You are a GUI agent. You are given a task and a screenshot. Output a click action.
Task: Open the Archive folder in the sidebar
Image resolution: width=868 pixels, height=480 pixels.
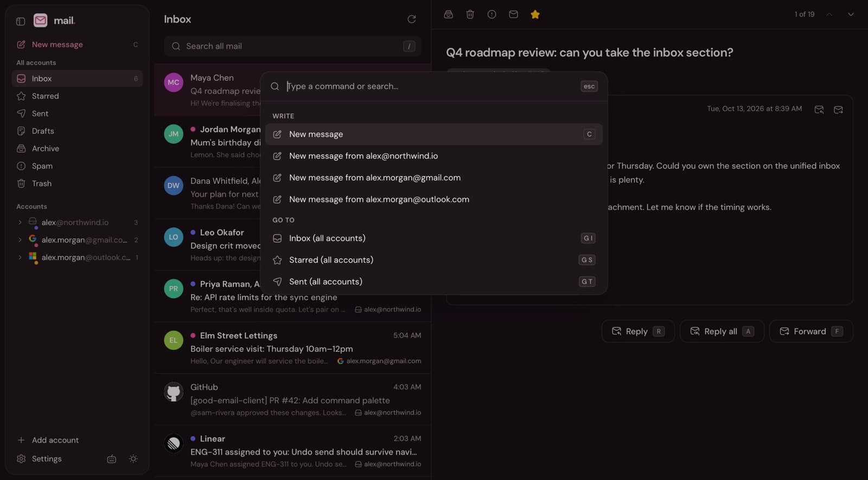click(76, 148)
